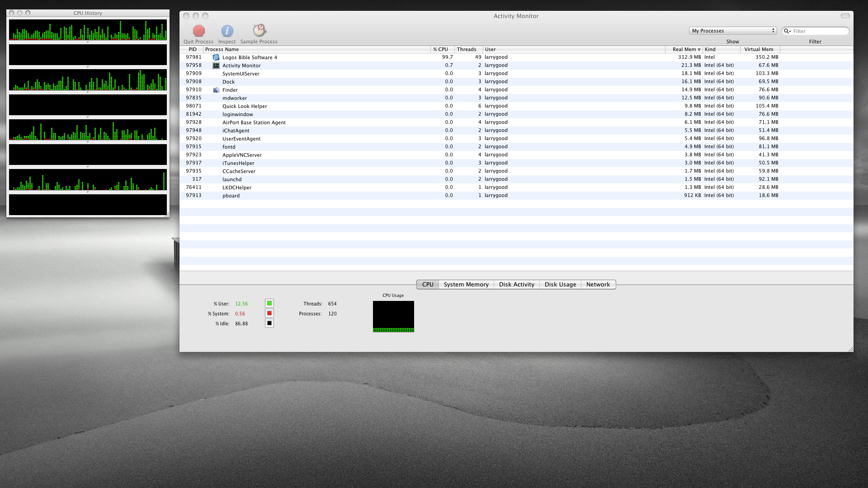
Task: Click the CPU History window title bar
Action: 88,13
